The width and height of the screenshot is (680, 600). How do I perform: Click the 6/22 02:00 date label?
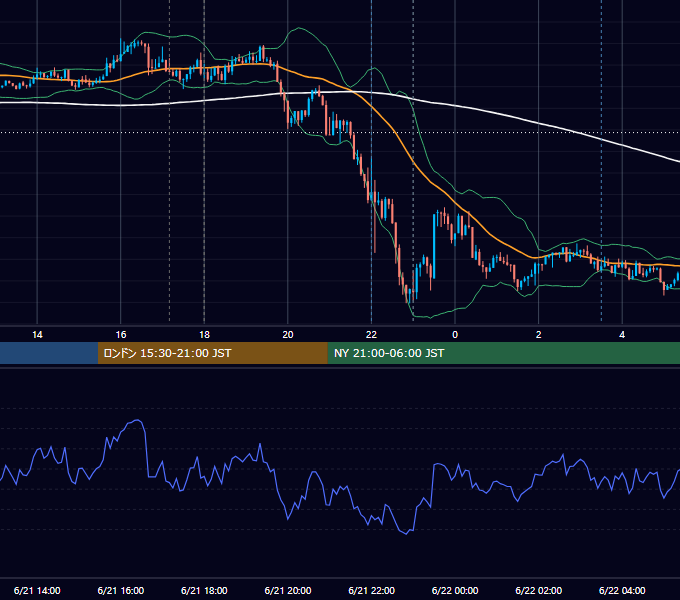coord(539,590)
